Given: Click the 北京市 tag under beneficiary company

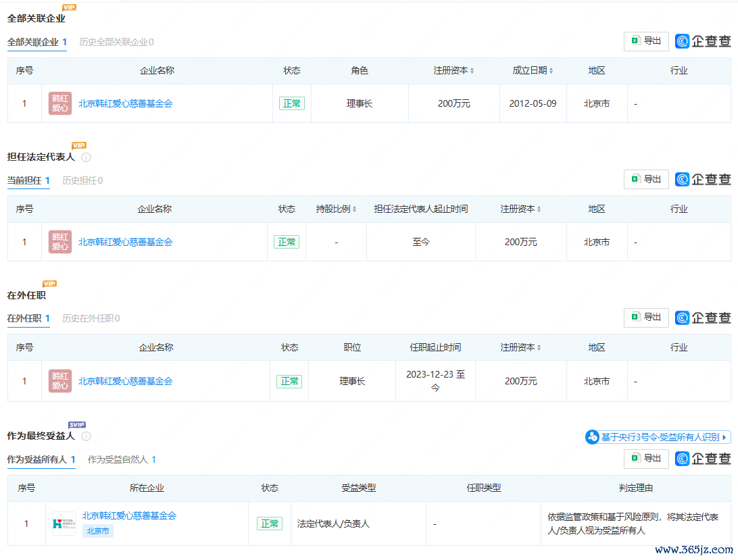Looking at the screenshot, I should [98, 532].
